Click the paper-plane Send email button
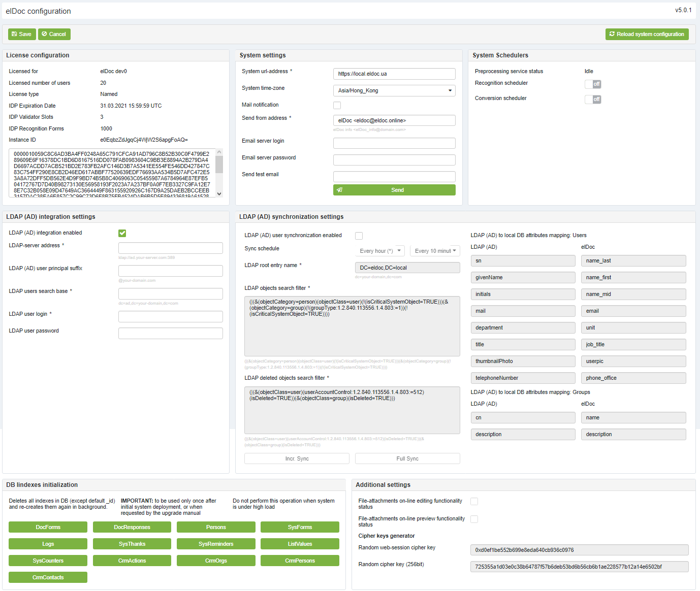 [x=394, y=190]
